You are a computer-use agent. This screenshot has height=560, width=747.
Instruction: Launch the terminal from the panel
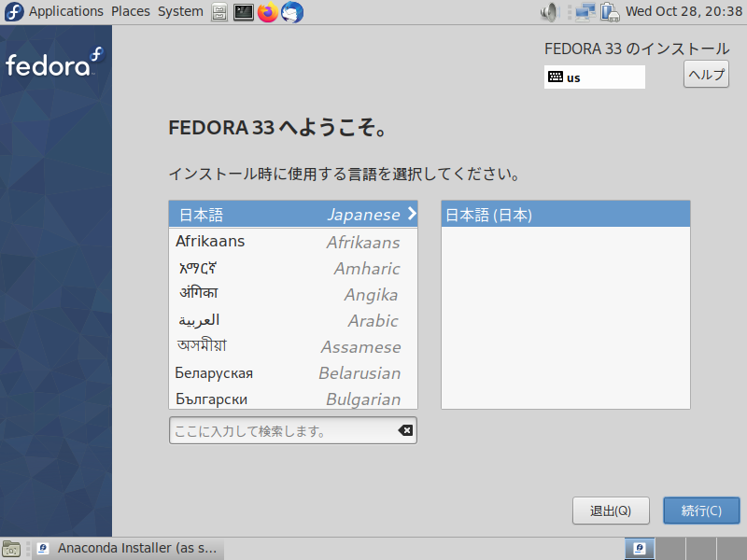coord(244,12)
